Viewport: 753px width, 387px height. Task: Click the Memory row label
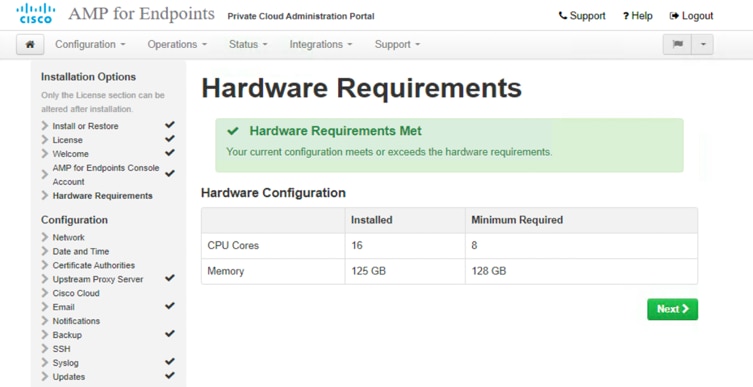tap(225, 271)
